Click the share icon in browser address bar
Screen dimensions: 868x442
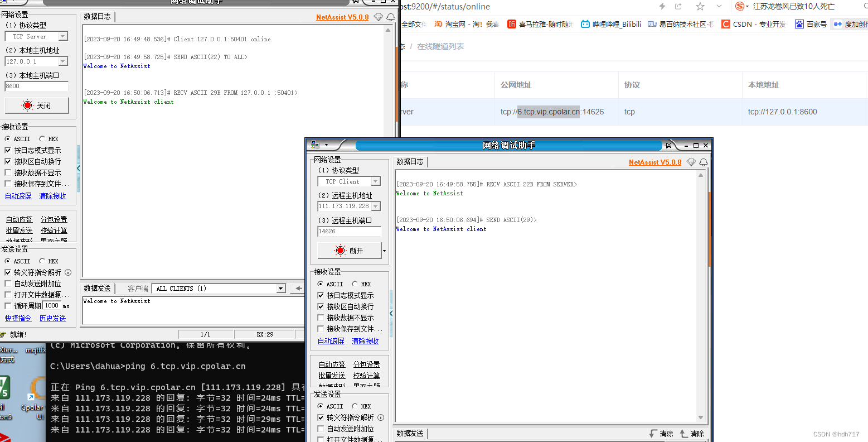point(678,6)
